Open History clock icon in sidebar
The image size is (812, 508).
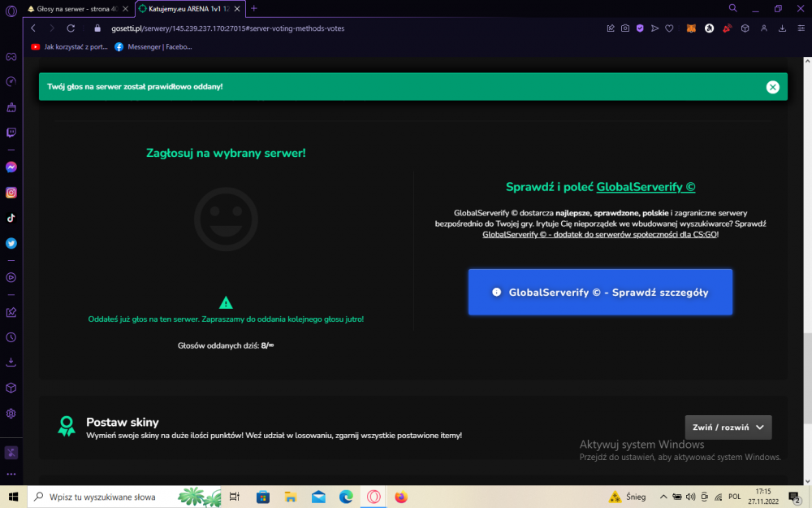11,337
